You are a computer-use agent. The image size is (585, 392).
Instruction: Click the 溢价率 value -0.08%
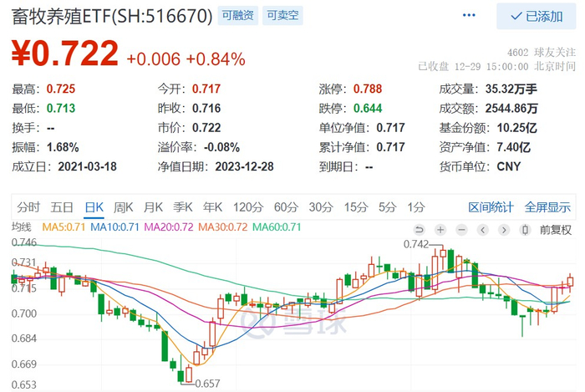221,147
